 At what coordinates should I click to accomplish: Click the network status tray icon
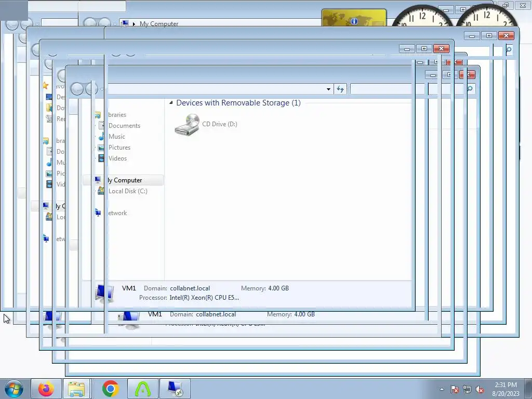(467, 389)
